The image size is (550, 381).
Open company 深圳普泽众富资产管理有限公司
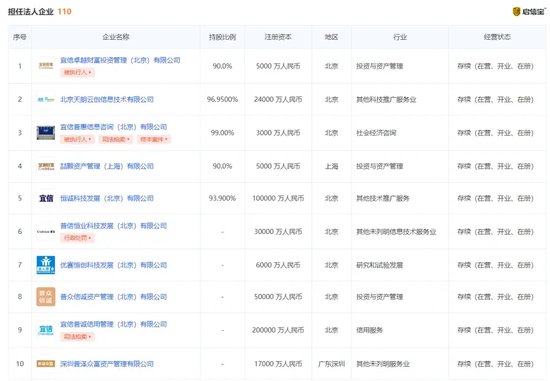tap(107, 364)
